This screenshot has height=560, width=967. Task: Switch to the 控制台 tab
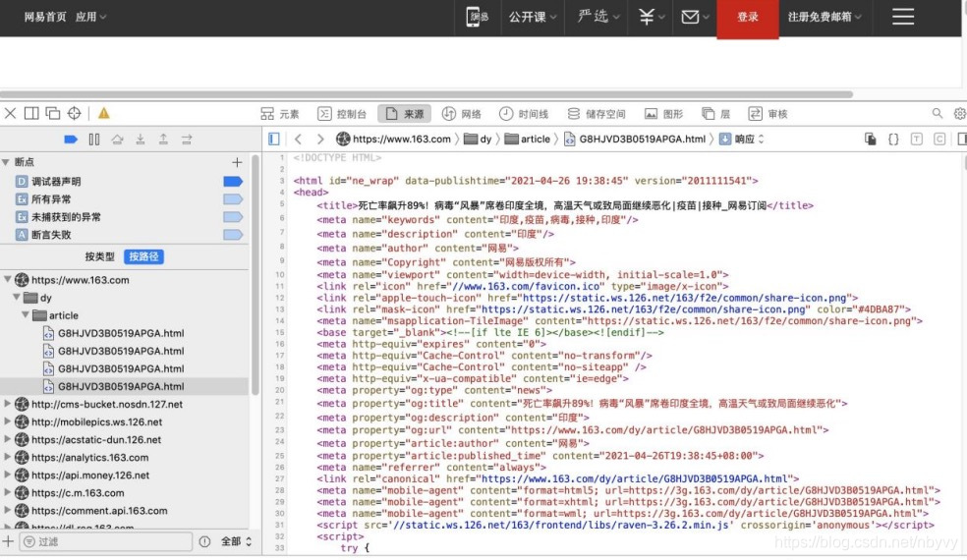click(342, 114)
